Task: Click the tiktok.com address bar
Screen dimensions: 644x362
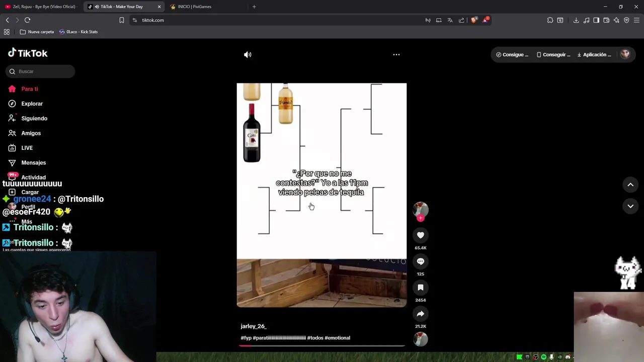Action: pyautogui.click(x=277, y=20)
